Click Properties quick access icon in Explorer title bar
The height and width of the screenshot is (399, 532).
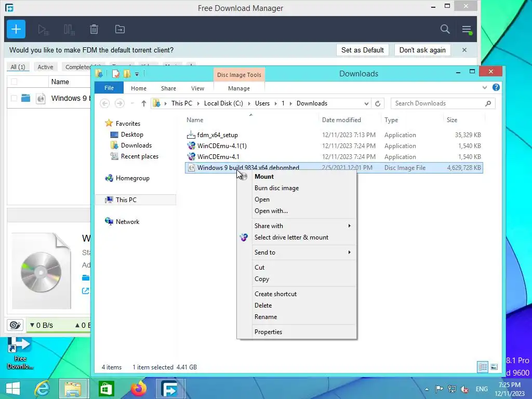coord(116,74)
